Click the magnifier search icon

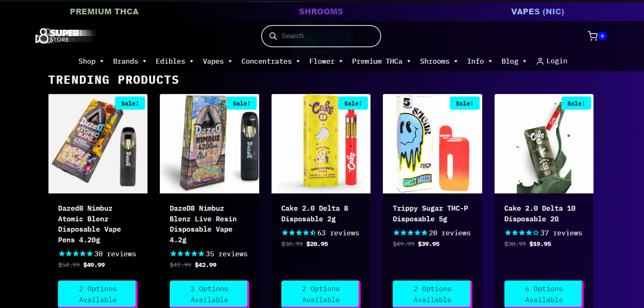pyautogui.click(x=273, y=36)
